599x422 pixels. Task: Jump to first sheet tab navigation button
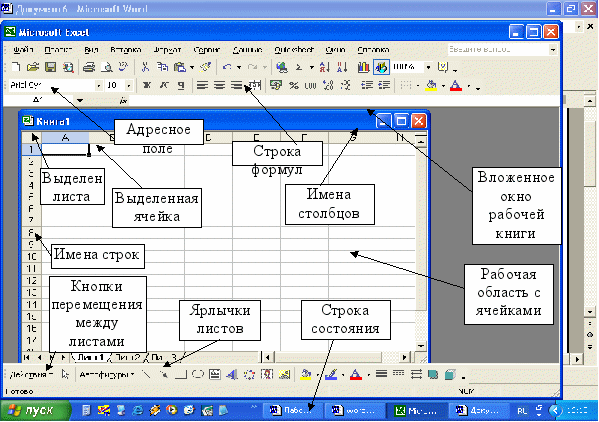pyautogui.click(x=26, y=357)
